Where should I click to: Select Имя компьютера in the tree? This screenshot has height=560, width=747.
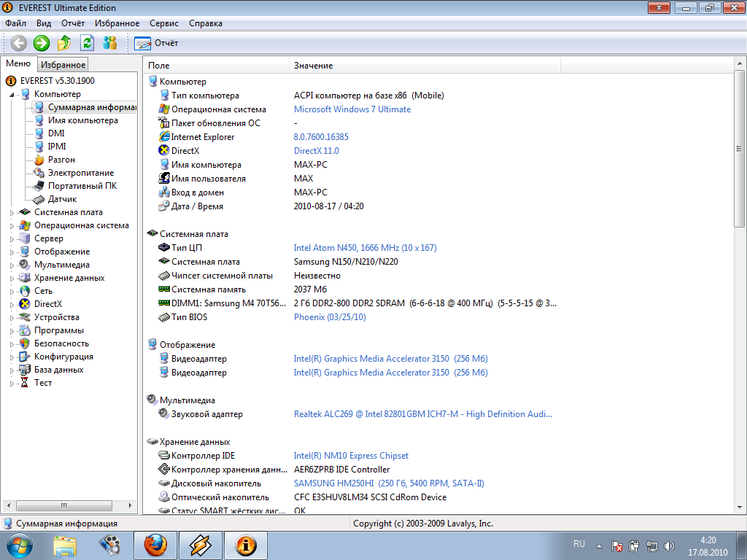click(83, 120)
